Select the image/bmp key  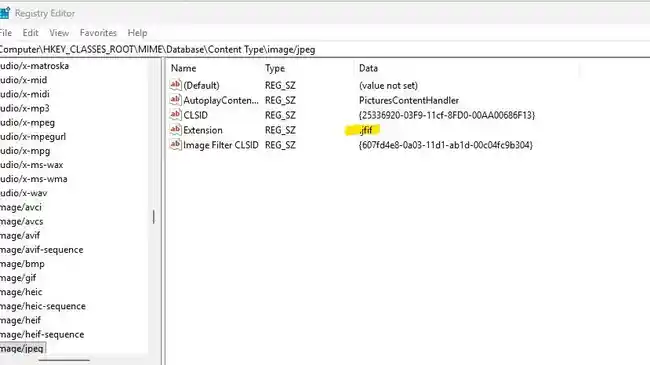point(22,264)
